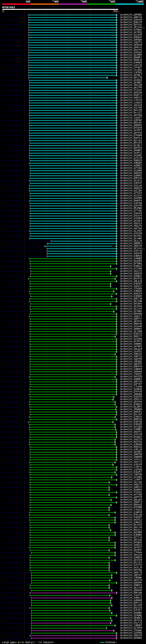This screenshot has height=644, width=146.
Task: Click the query end position 526
Action: 115,11
